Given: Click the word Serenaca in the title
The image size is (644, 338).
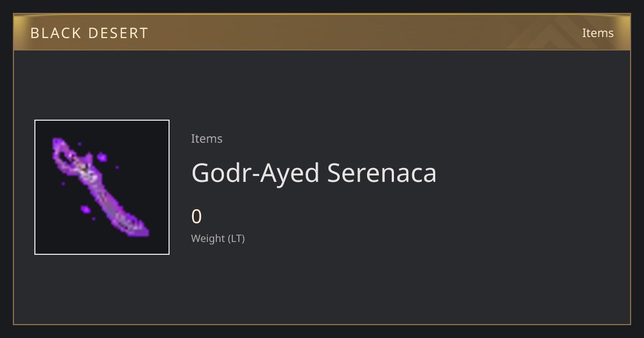Looking at the screenshot, I should (382, 173).
